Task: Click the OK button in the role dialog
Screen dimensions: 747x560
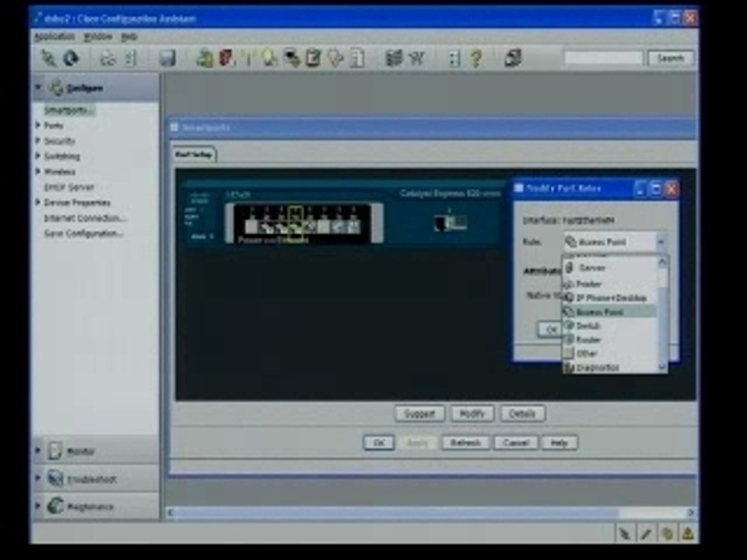Action: (x=550, y=329)
